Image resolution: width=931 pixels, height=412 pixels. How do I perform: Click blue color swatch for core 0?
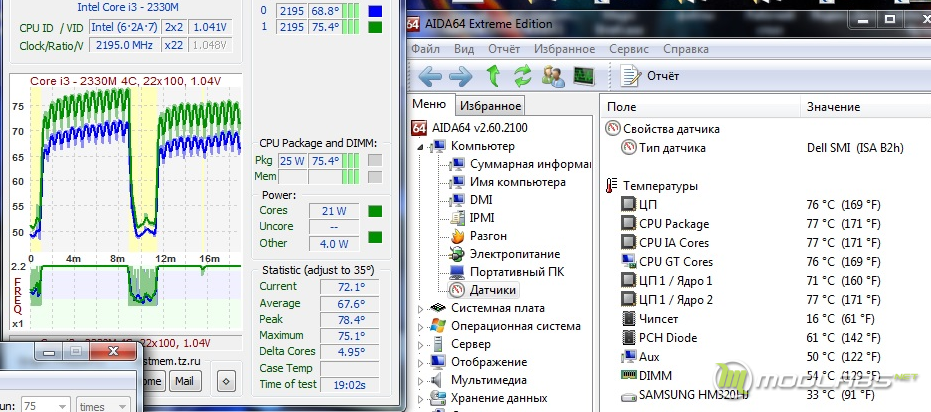[375, 11]
